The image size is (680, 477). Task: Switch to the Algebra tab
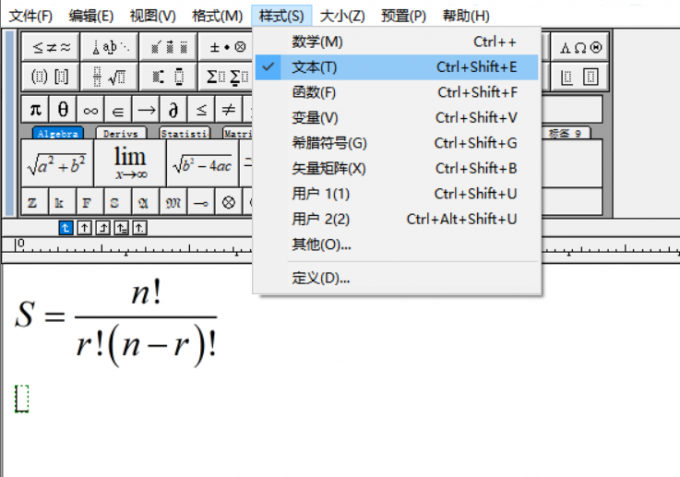pyautogui.click(x=58, y=133)
